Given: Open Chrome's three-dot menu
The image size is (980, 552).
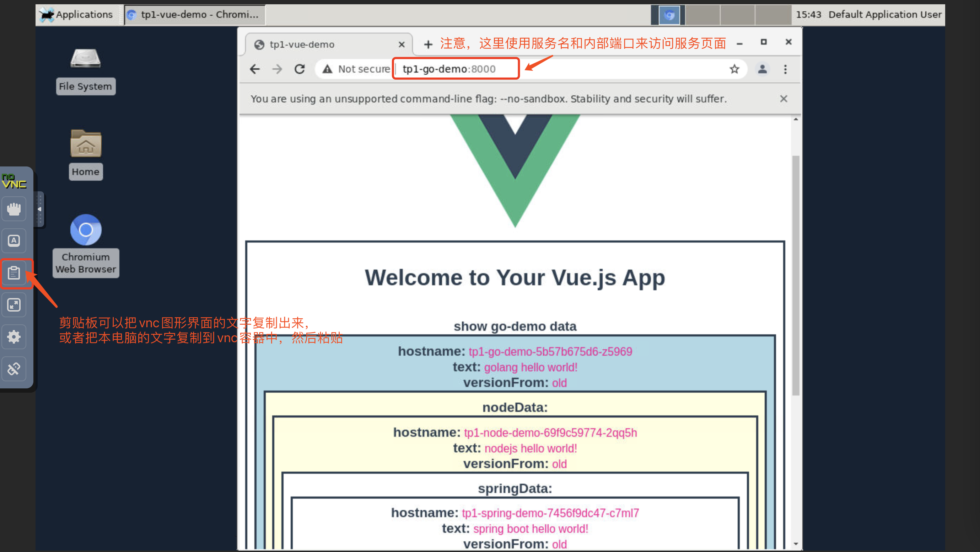Looking at the screenshot, I should 785,69.
